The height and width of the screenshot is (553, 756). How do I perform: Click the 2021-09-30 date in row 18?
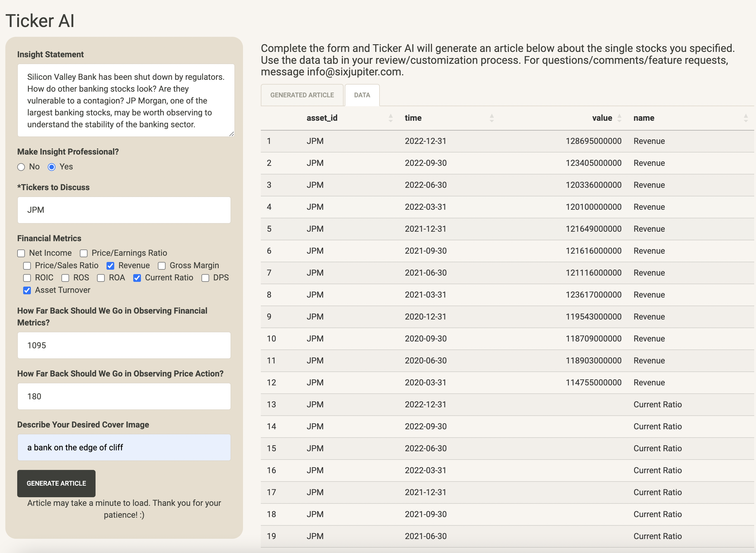pos(425,514)
